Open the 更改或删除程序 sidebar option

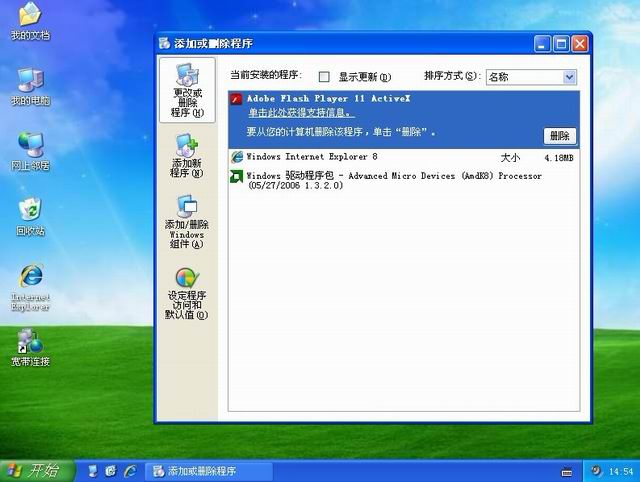click(x=187, y=90)
